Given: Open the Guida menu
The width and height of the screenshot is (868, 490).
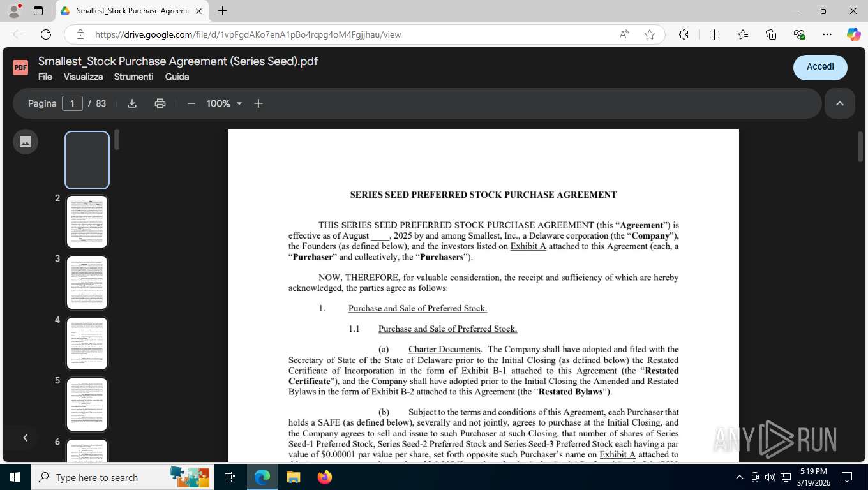Looking at the screenshot, I should click(177, 77).
